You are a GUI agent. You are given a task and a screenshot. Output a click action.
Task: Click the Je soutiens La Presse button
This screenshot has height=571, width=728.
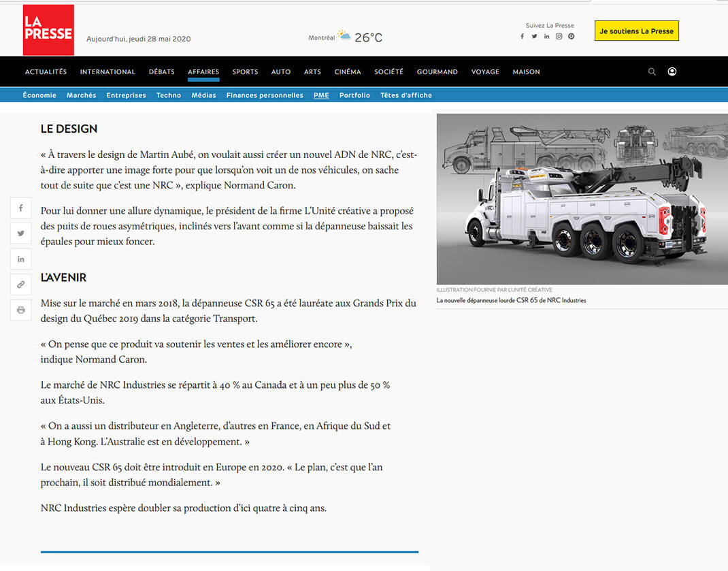[637, 31]
